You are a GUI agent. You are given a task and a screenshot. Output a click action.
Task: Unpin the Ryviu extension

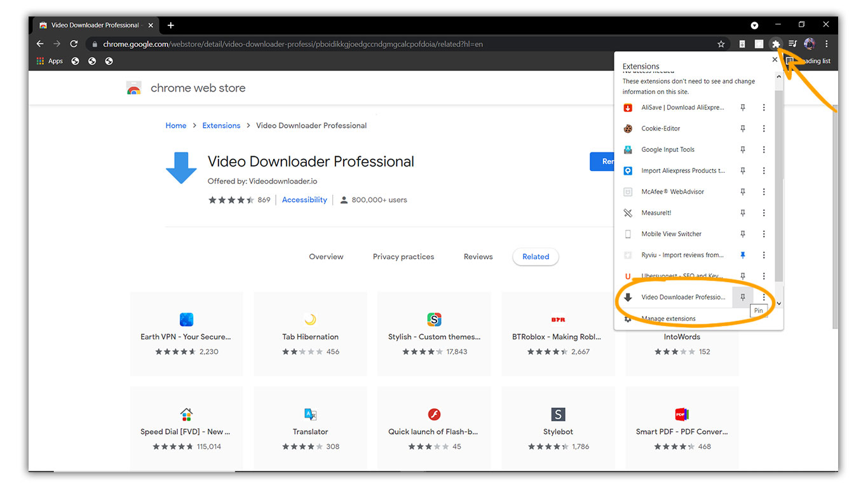[742, 255]
